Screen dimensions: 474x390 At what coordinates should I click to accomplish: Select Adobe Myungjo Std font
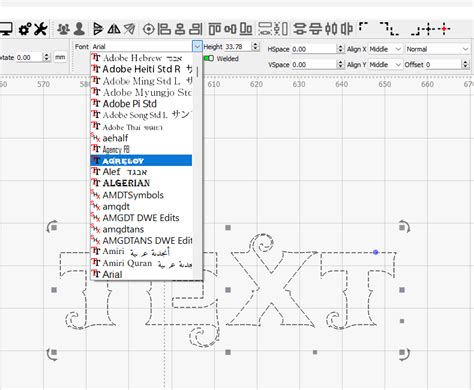click(x=141, y=92)
